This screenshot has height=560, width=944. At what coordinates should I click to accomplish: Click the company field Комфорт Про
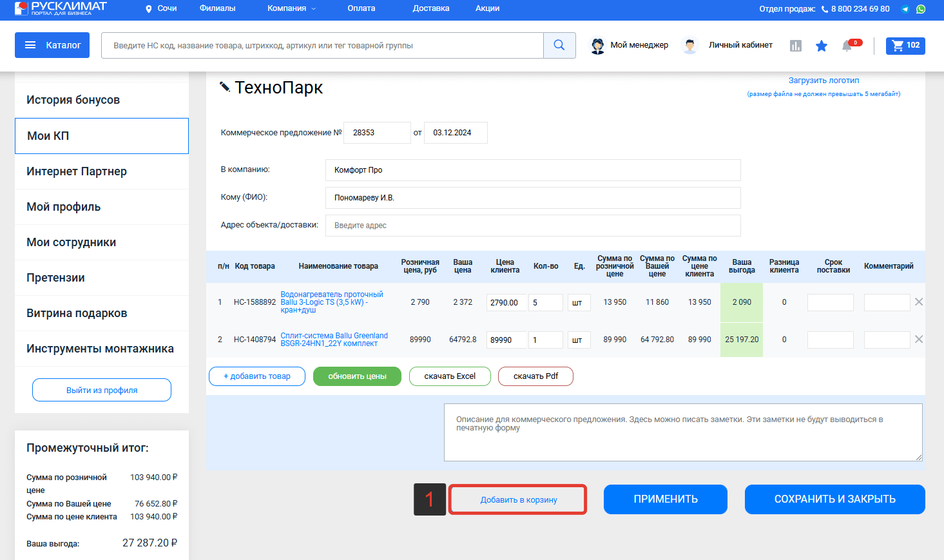pyautogui.click(x=533, y=170)
